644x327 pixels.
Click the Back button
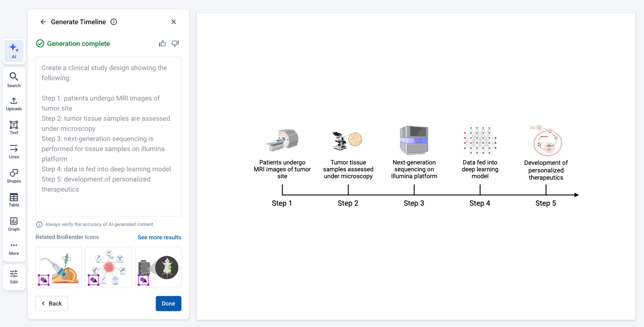click(51, 303)
